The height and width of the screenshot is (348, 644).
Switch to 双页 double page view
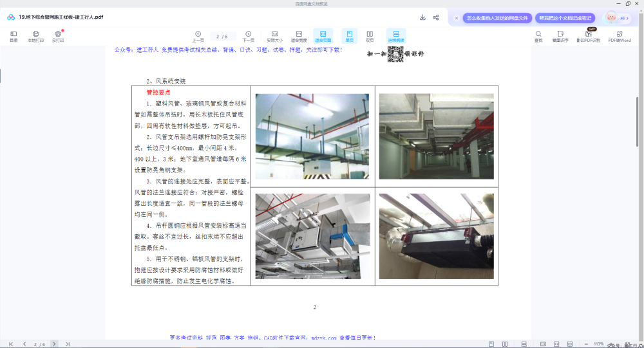tap(370, 36)
